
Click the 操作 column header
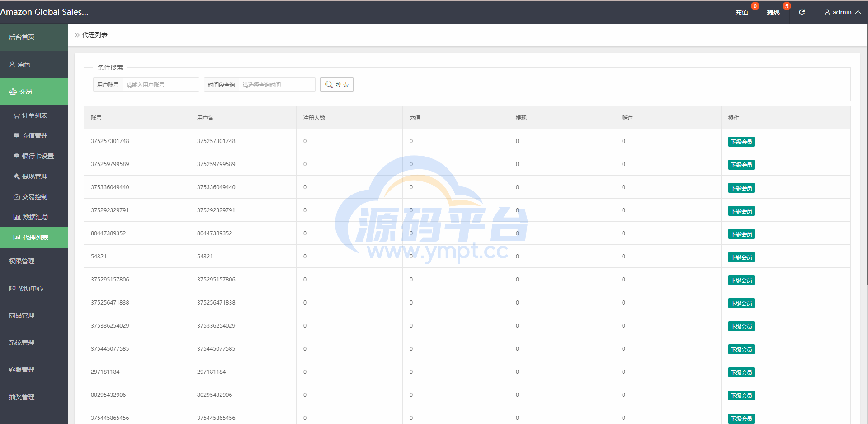(x=786, y=118)
